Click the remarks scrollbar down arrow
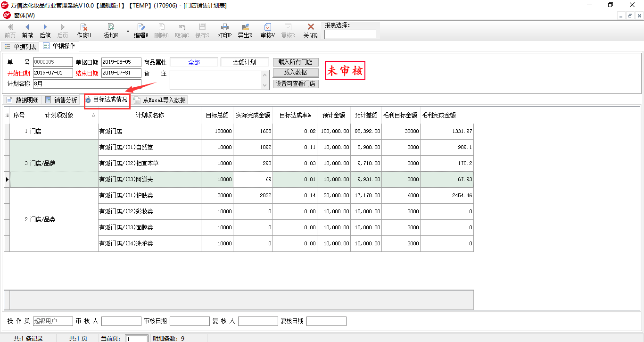Image resolution: width=644 pixels, height=342 pixels. [x=266, y=86]
